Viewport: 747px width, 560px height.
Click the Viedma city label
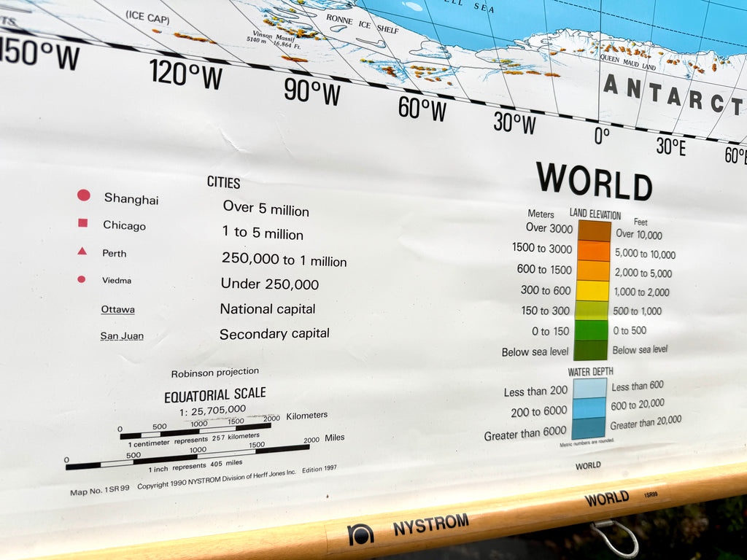coord(117,281)
